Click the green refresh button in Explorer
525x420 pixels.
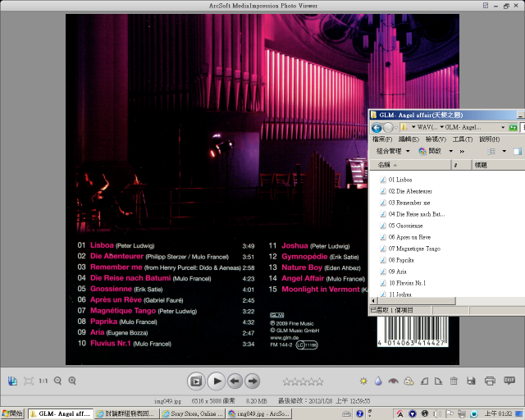click(x=513, y=127)
